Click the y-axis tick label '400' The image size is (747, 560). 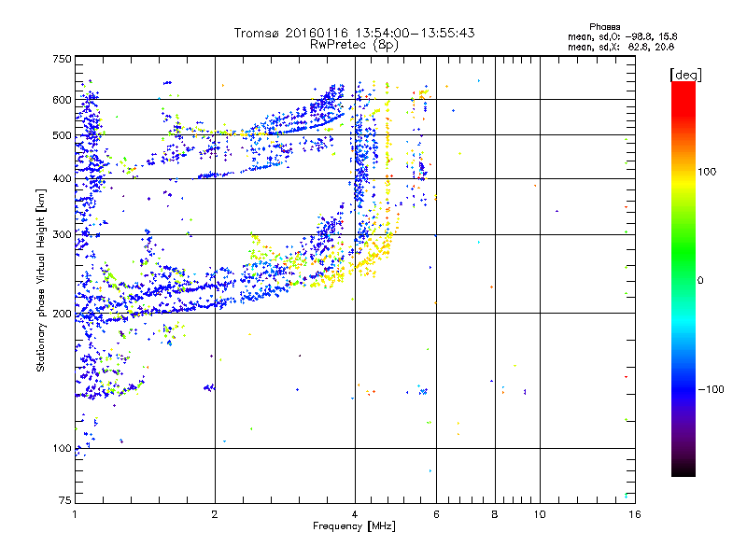click(62, 179)
